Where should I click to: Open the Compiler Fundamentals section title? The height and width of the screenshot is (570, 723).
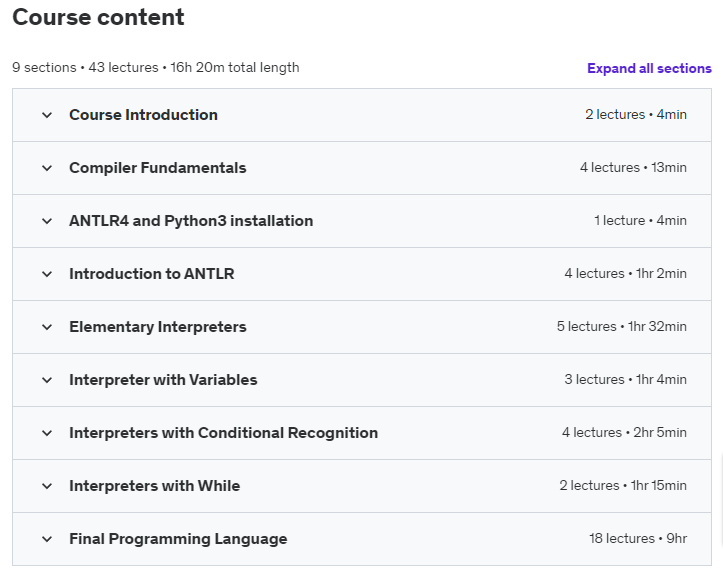(x=158, y=168)
